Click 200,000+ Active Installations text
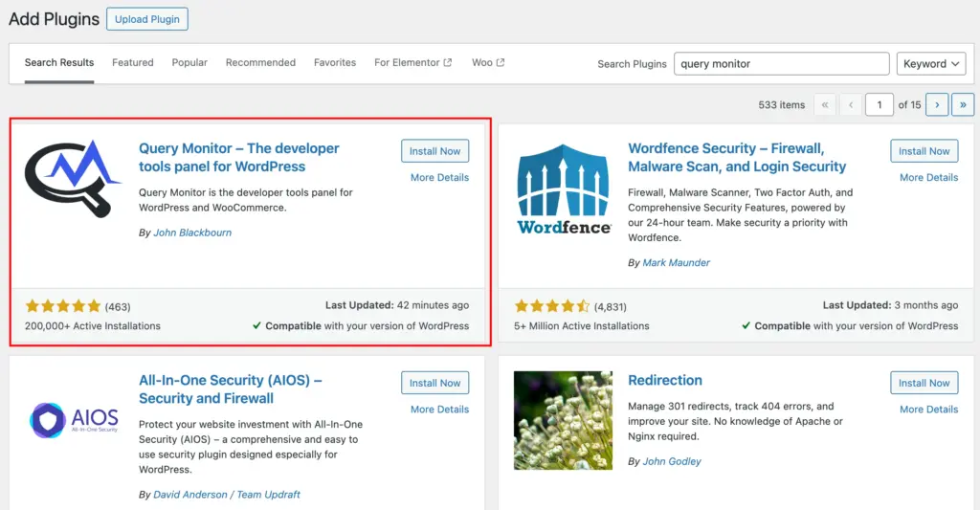Viewport: 980px width, 510px height. (x=93, y=325)
